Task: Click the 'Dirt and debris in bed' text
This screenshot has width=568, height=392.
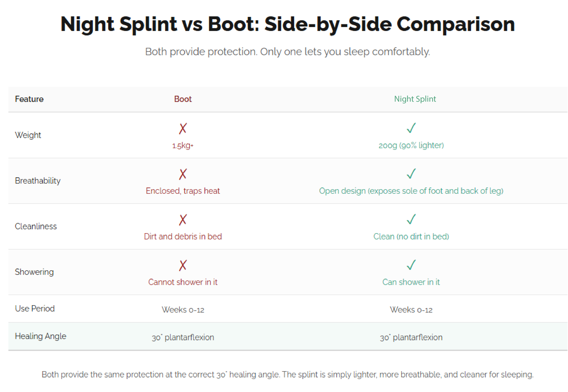Action: [183, 237]
